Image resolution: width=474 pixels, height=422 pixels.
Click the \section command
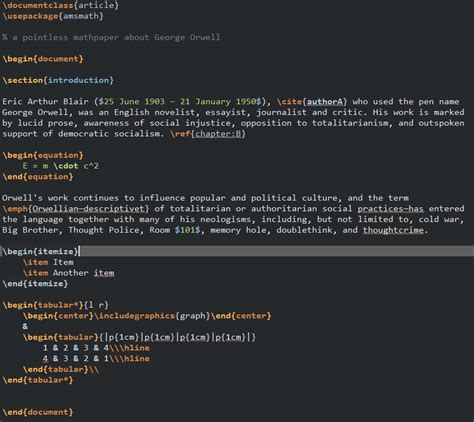22,80
